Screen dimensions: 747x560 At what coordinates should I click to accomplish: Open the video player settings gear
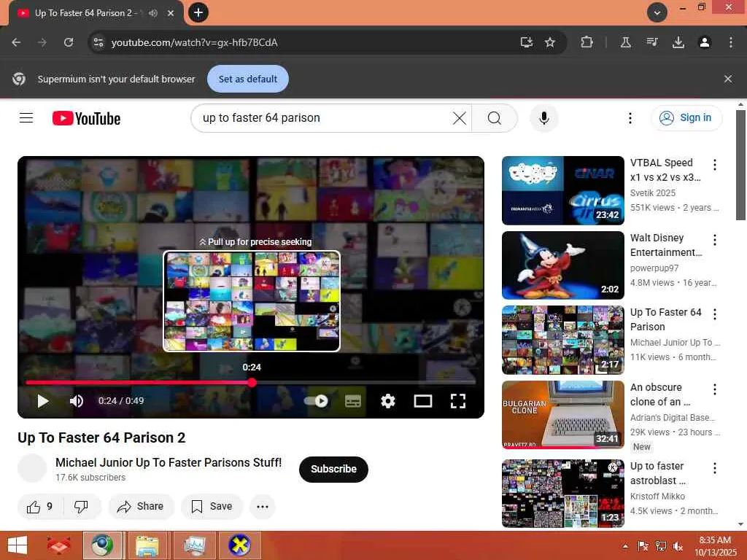388,401
